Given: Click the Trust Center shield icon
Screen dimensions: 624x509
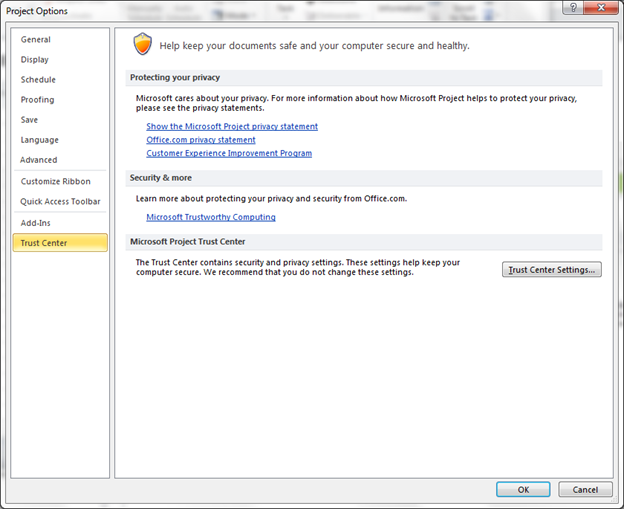Looking at the screenshot, I should (142, 44).
